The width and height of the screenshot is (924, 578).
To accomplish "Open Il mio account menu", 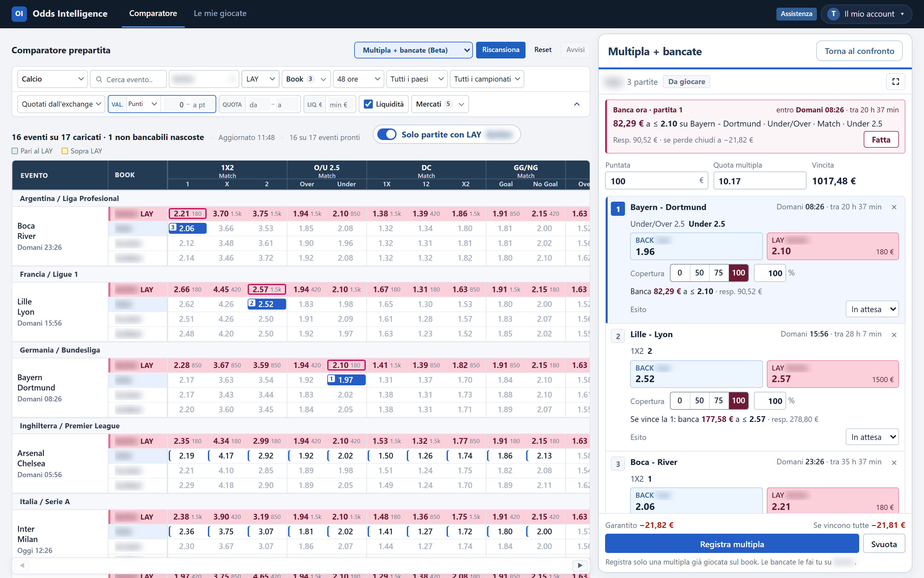I will 866,14.
